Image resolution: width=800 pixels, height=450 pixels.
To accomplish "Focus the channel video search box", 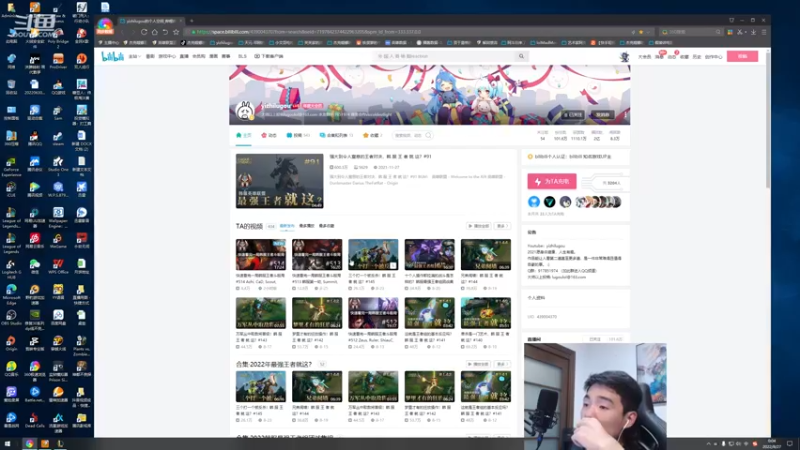I will pos(412,135).
